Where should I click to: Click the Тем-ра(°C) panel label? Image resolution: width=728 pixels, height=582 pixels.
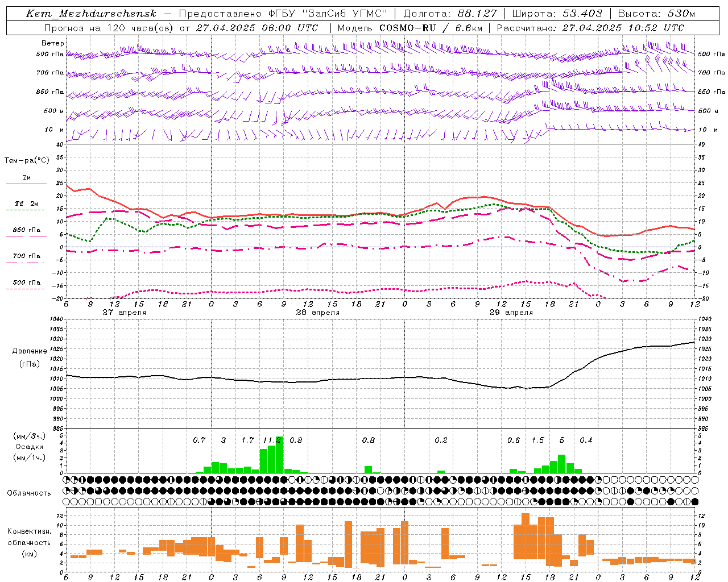point(27,161)
